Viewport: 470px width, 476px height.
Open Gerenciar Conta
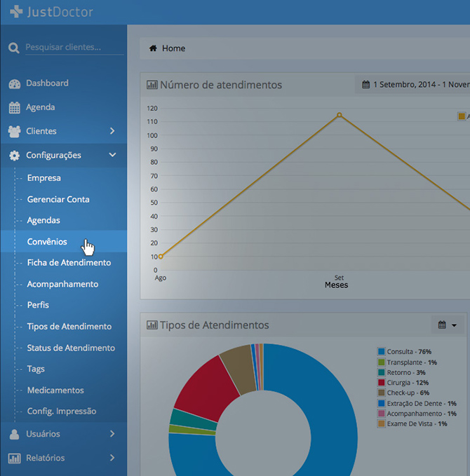pyautogui.click(x=58, y=199)
